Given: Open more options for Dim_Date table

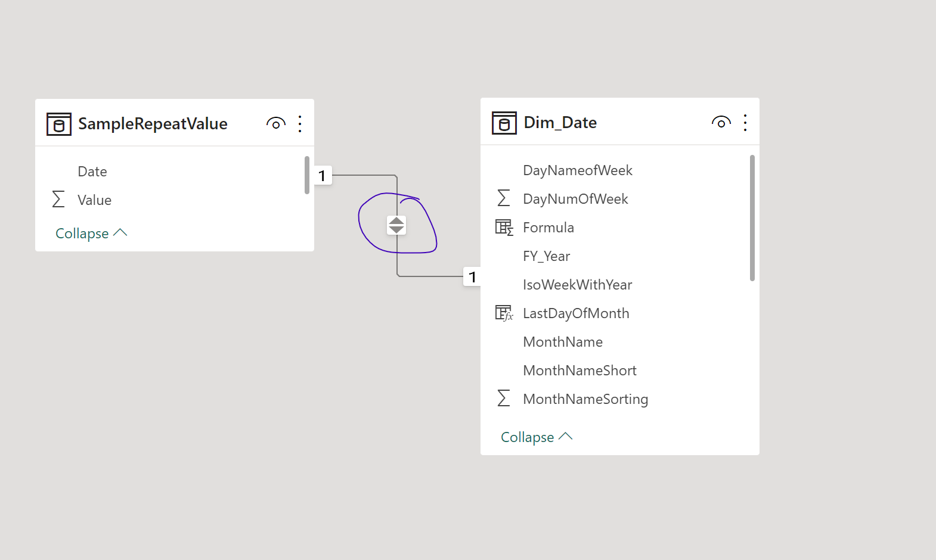Looking at the screenshot, I should 745,123.
